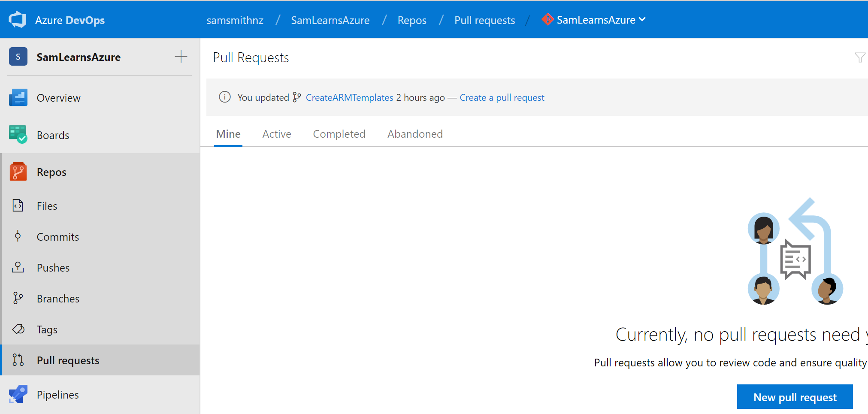Image resolution: width=868 pixels, height=414 pixels.
Task: Click the filter funnel icon
Action: 859,57
